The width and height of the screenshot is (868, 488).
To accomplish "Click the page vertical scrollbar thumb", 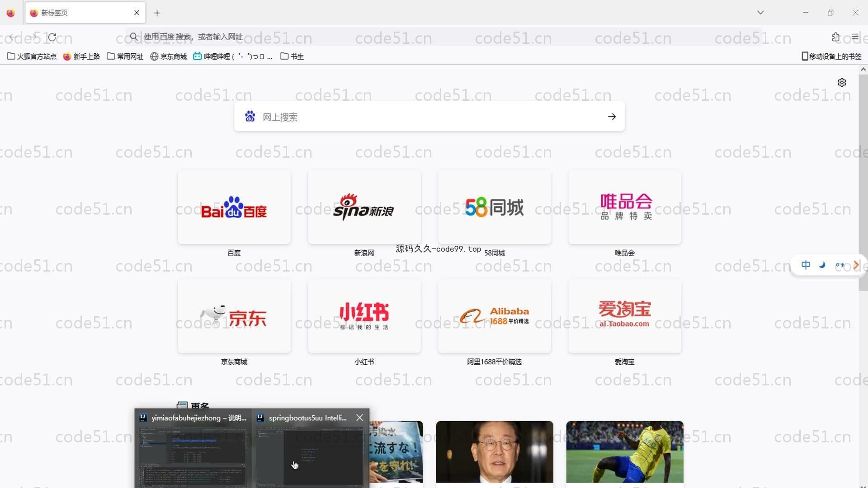I will point(863,183).
